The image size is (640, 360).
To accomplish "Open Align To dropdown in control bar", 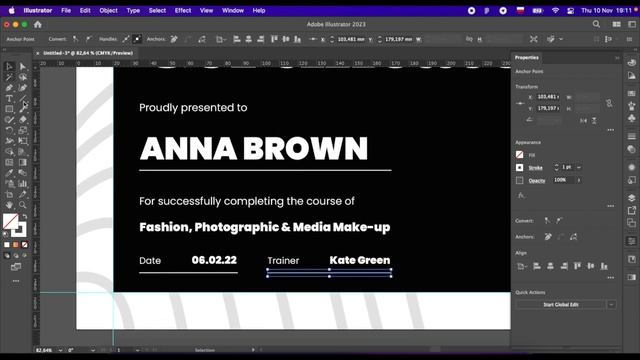I will point(221,39).
